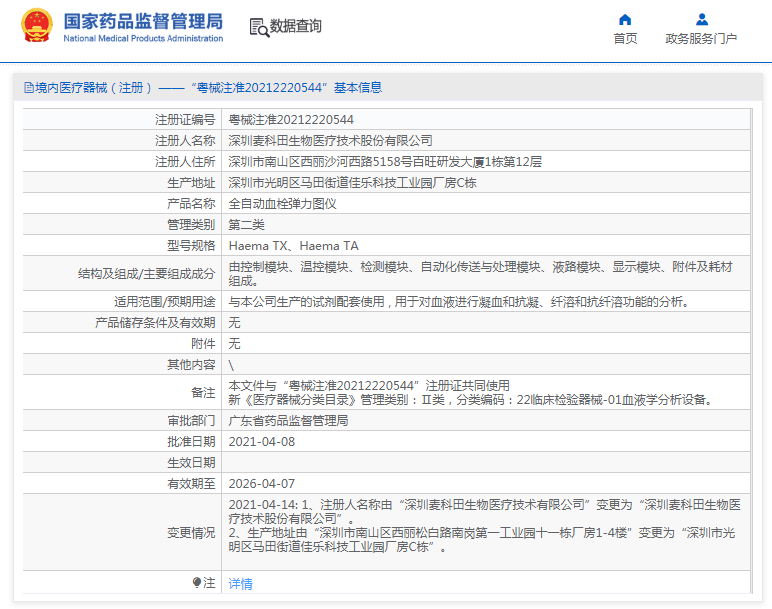
Task: Open 政务服务门户 link
Action: [x=701, y=38]
